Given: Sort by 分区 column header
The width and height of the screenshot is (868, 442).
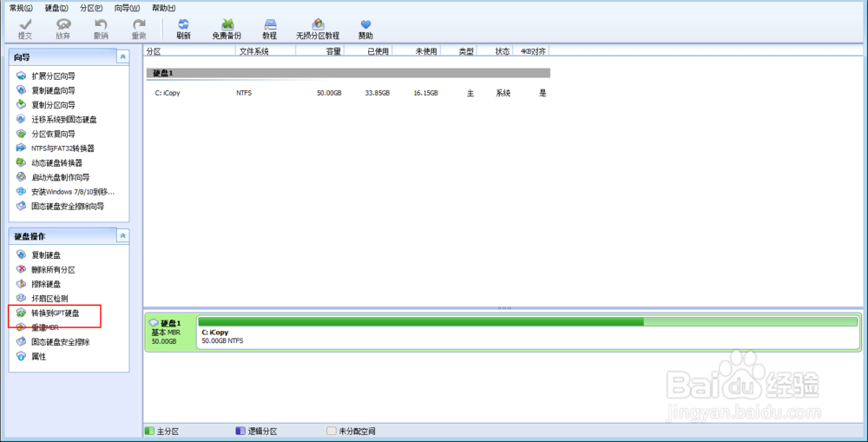Looking at the screenshot, I should pyautogui.click(x=190, y=51).
